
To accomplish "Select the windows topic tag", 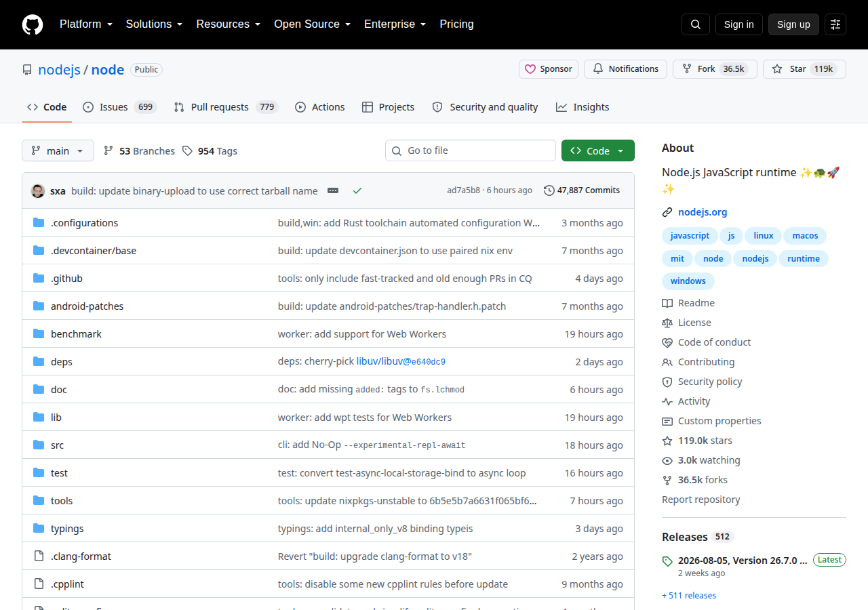I will point(688,281).
